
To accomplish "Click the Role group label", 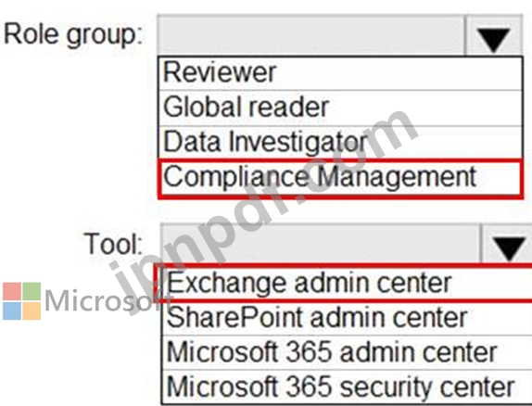I will pos(73,35).
